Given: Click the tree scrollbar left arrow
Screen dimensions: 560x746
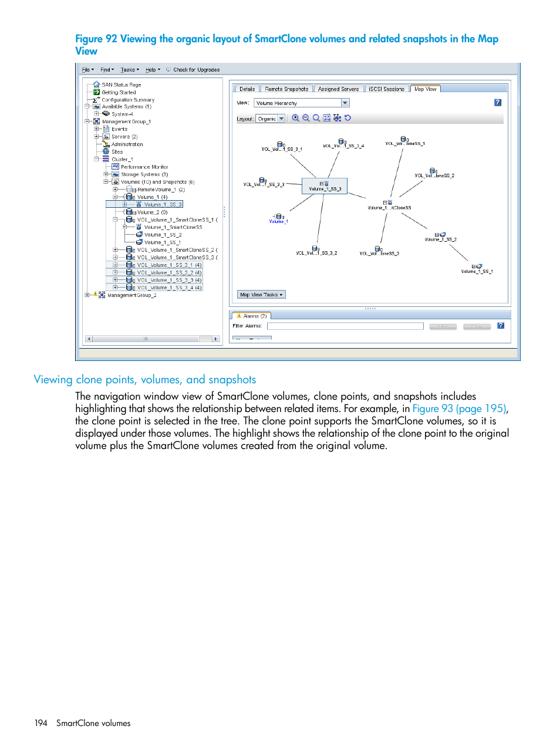Looking at the screenshot, I should pyautogui.click(x=89, y=339).
